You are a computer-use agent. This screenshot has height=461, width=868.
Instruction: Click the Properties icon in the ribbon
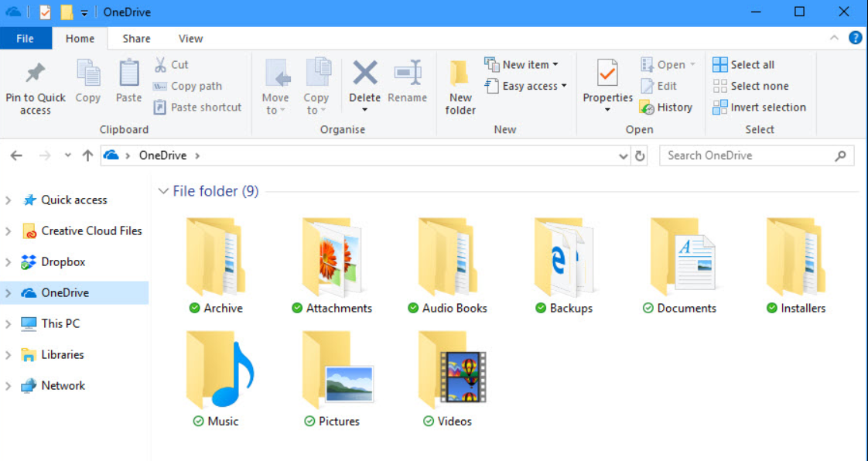(x=607, y=74)
